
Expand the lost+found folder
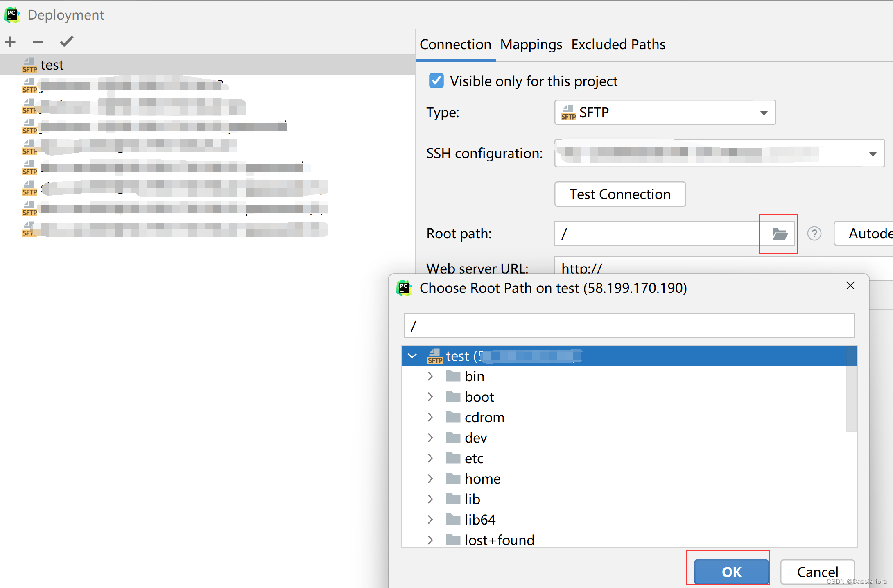(430, 540)
